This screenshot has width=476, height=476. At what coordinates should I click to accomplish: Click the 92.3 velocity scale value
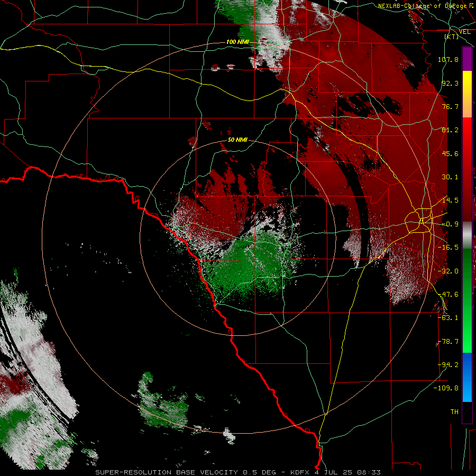pos(450,83)
